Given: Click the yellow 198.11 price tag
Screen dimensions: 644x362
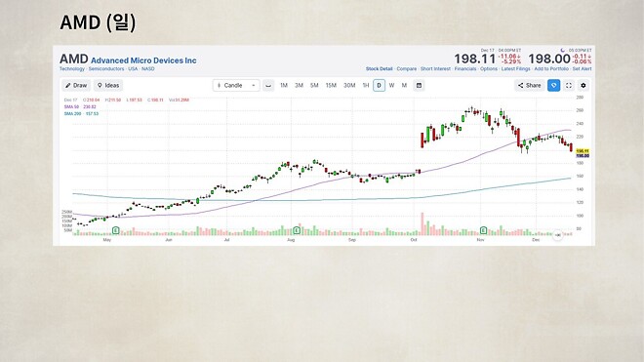Looking at the screenshot, I should 583,151.
